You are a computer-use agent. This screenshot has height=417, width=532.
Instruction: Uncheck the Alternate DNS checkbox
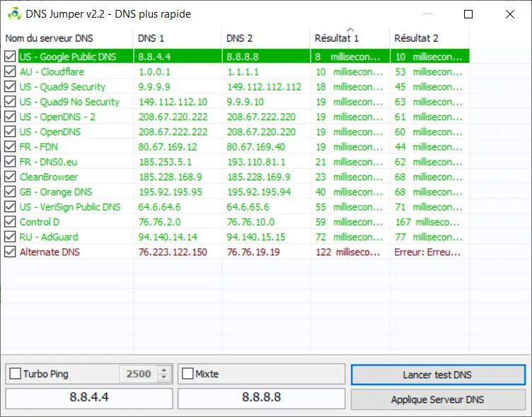tap(10, 252)
